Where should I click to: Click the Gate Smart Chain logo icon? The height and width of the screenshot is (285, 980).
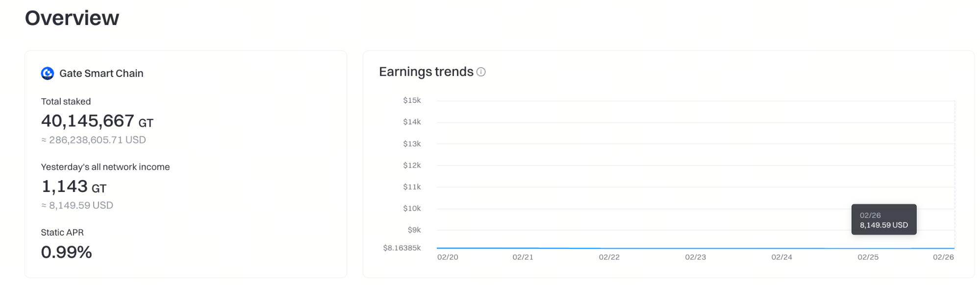pos(48,73)
